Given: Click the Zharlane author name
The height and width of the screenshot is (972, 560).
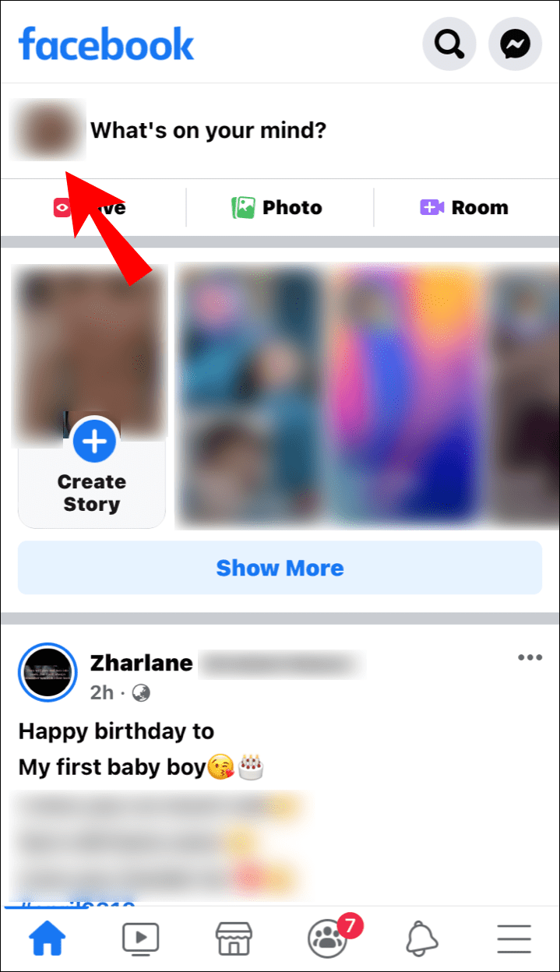Looking at the screenshot, I should (x=142, y=663).
